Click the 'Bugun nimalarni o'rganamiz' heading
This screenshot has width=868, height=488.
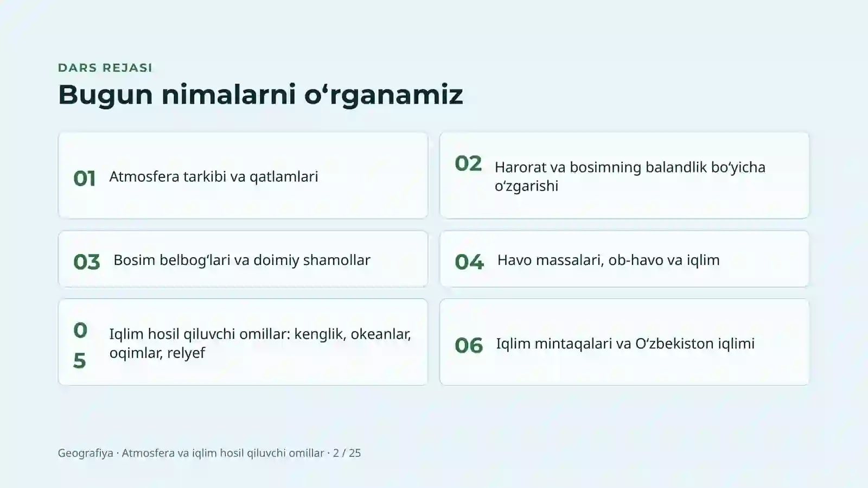coord(260,94)
